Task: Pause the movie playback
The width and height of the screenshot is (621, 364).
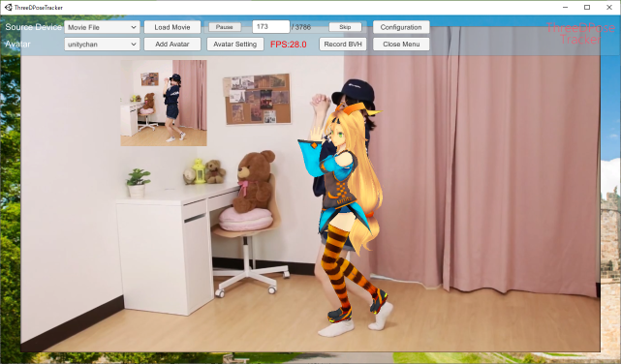Action: [x=224, y=27]
